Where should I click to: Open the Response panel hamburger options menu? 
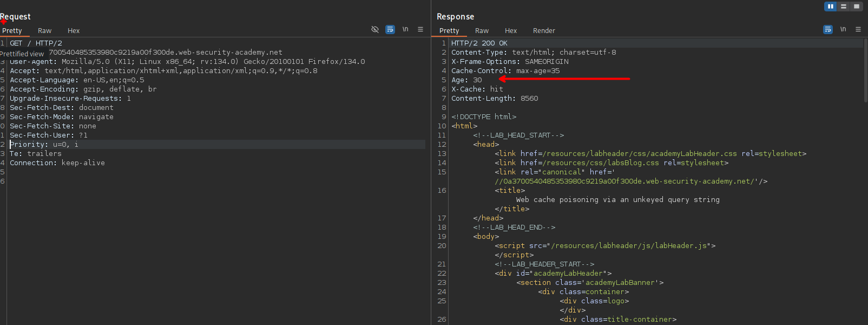(x=858, y=29)
